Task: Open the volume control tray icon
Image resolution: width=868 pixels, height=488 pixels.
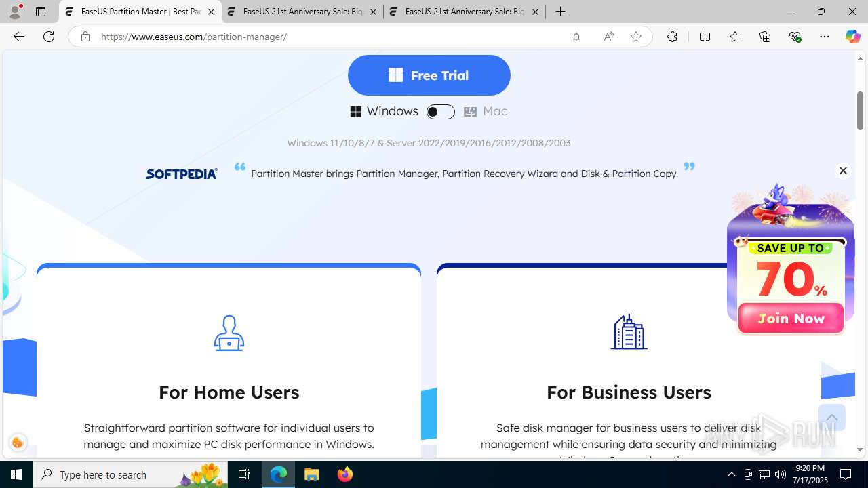Action: pyautogui.click(x=781, y=474)
